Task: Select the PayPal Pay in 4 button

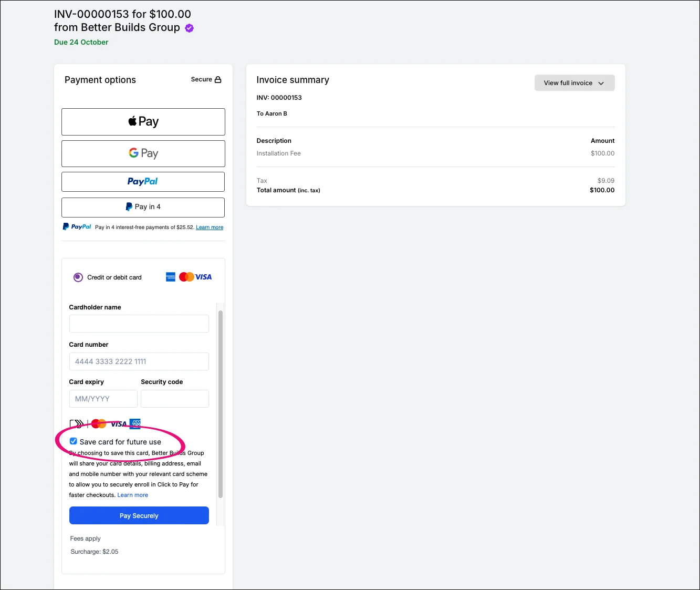Action: point(143,207)
